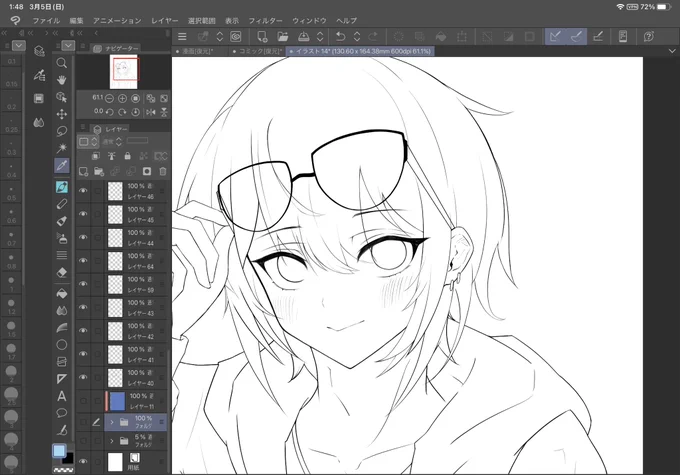Open the ファイル menu
The height and width of the screenshot is (475, 680).
tap(46, 20)
